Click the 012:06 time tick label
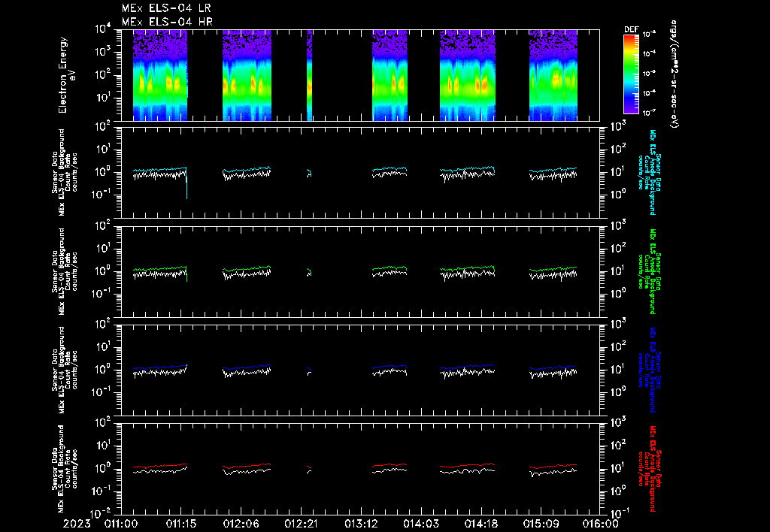Screen dimensions: 770x532 [241, 524]
